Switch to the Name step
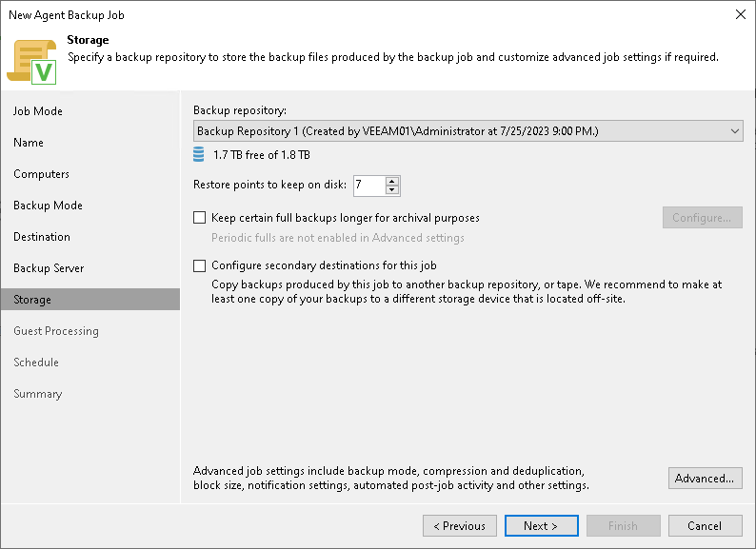Image resolution: width=756 pixels, height=549 pixels. pyautogui.click(x=29, y=143)
